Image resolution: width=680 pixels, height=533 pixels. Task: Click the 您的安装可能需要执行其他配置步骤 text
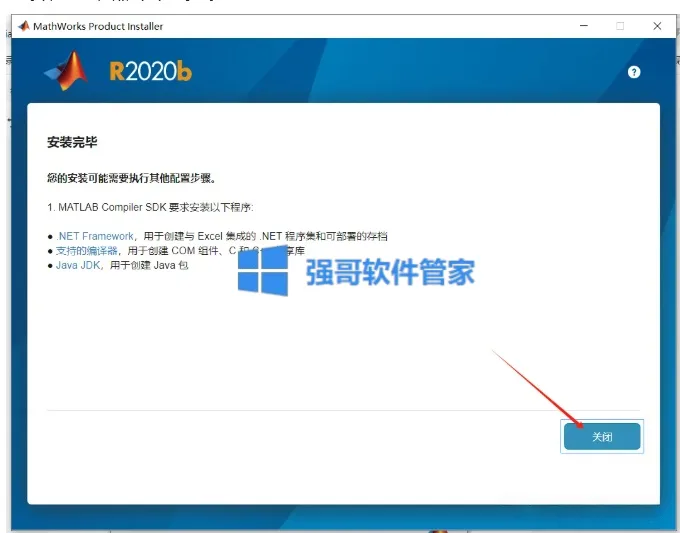(131, 178)
